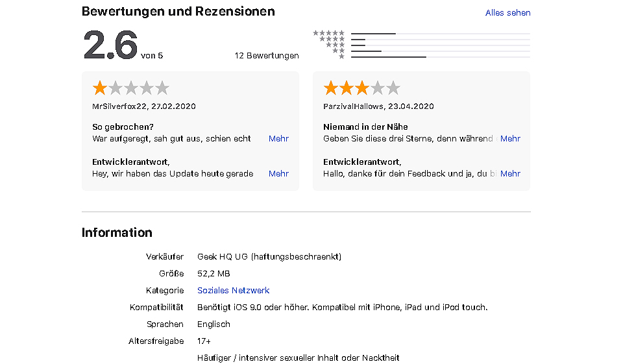Click the orange star in MrSilverfox22's review
The height and width of the screenshot is (364, 623).
(x=100, y=88)
